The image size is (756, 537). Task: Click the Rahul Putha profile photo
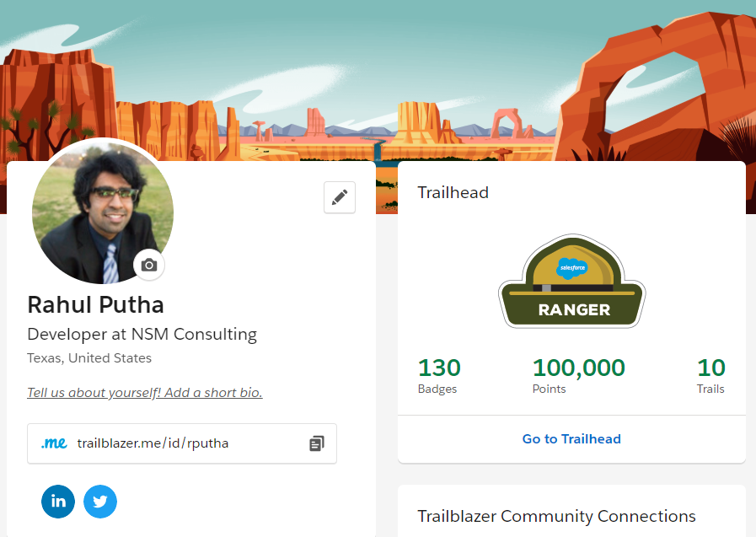103,212
